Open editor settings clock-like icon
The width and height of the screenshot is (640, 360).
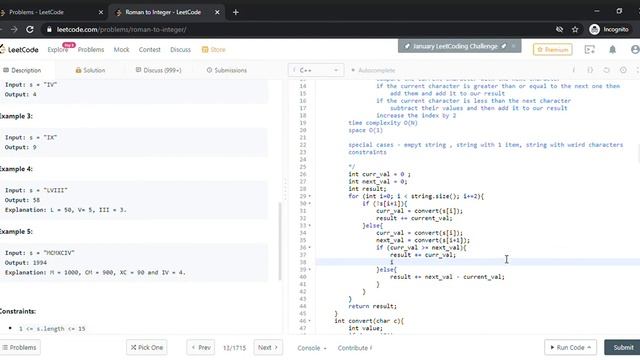tap(623, 70)
